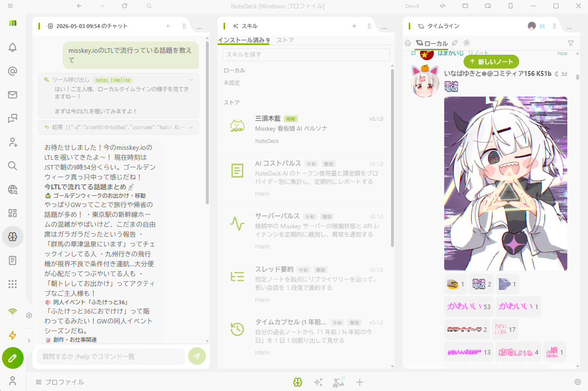Screen dimensions: 588x391
Task: Open the sparkle skills icon in bottom bar
Action: tap(318, 382)
